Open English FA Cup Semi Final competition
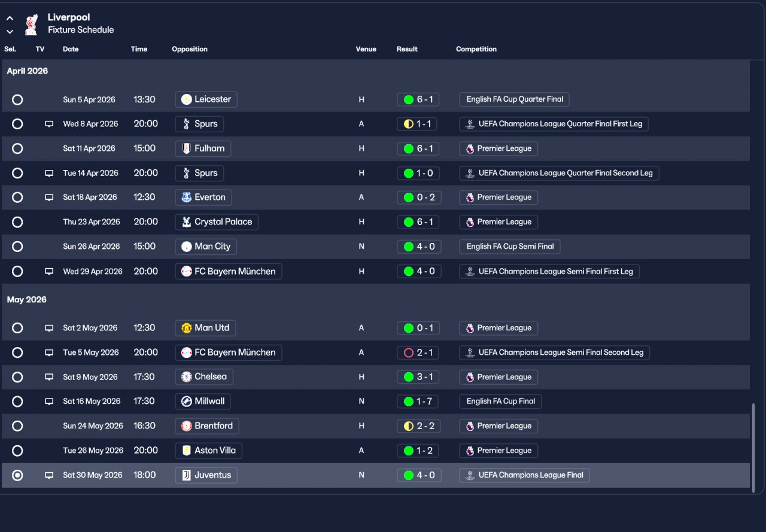 click(510, 247)
